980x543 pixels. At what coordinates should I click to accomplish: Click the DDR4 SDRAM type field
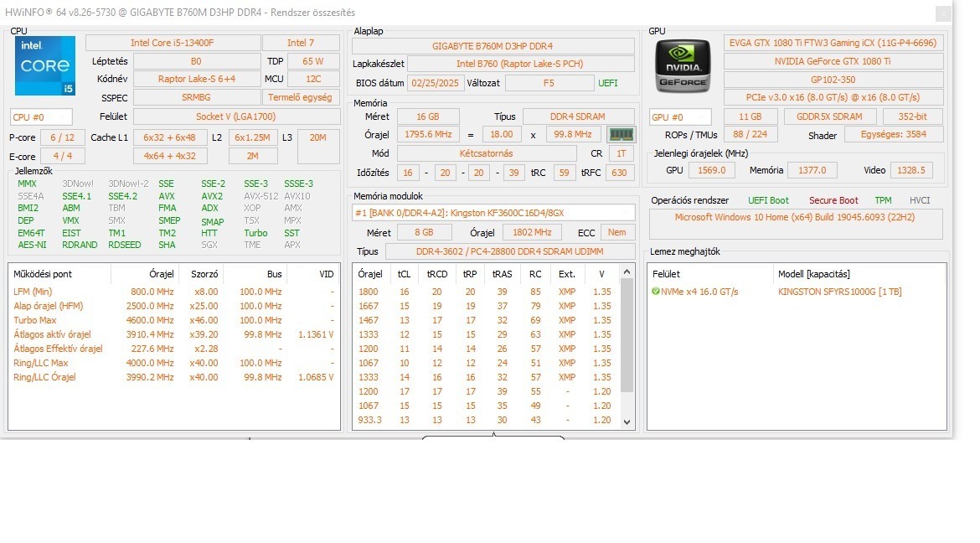pos(577,117)
